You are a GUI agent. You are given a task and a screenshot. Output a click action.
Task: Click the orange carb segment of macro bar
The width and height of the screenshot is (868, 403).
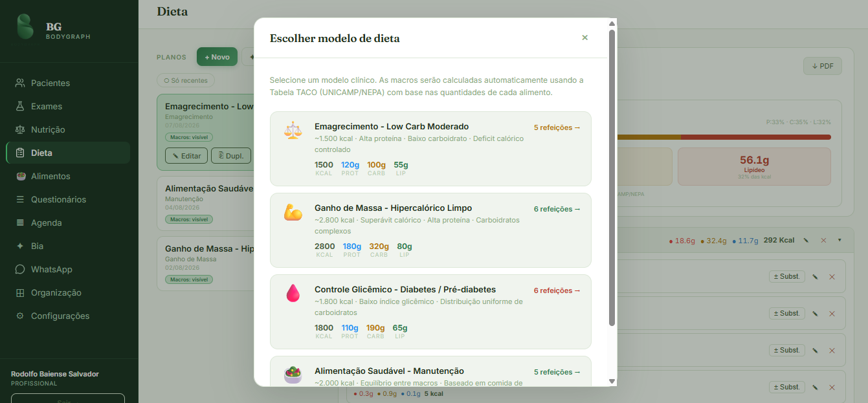tap(648, 137)
